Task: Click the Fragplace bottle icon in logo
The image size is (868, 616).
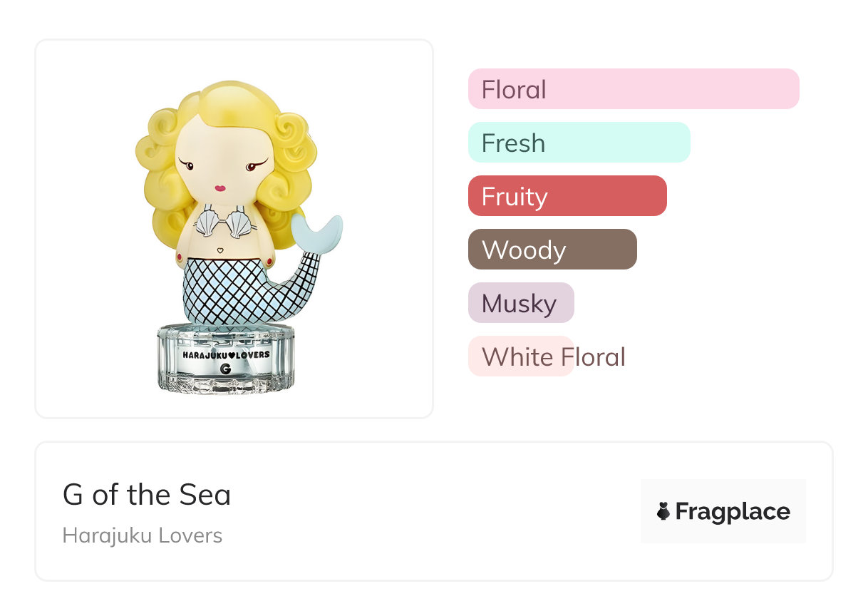Action: [x=663, y=511]
